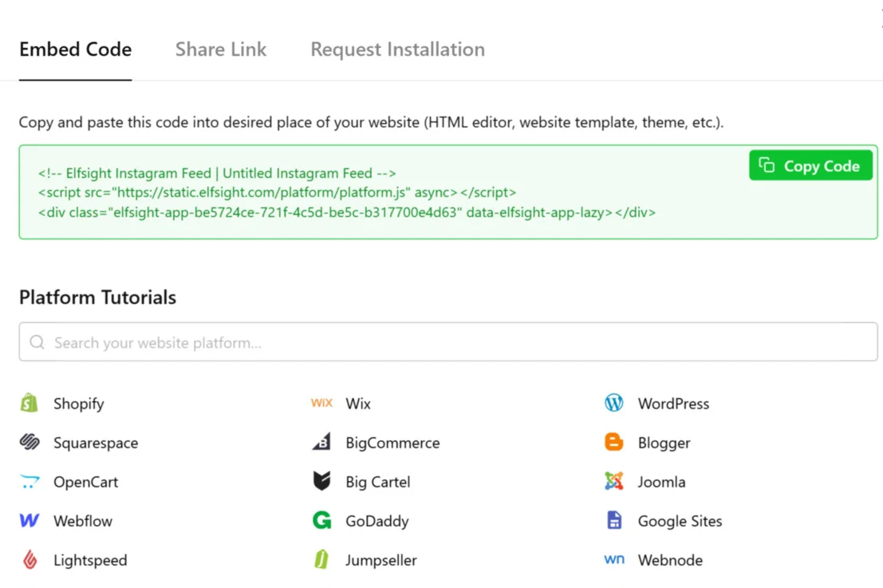Open the Share Link tab
The height and width of the screenshot is (588, 883).
pyautogui.click(x=221, y=49)
